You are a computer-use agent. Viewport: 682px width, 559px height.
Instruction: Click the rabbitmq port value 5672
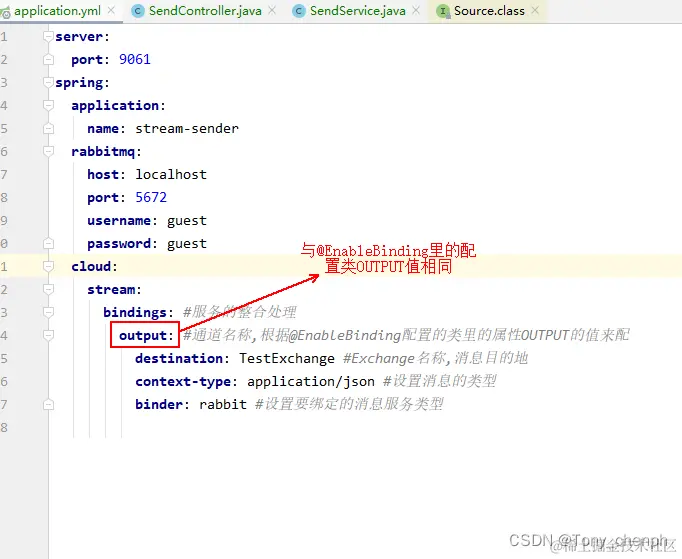click(151, 197)
